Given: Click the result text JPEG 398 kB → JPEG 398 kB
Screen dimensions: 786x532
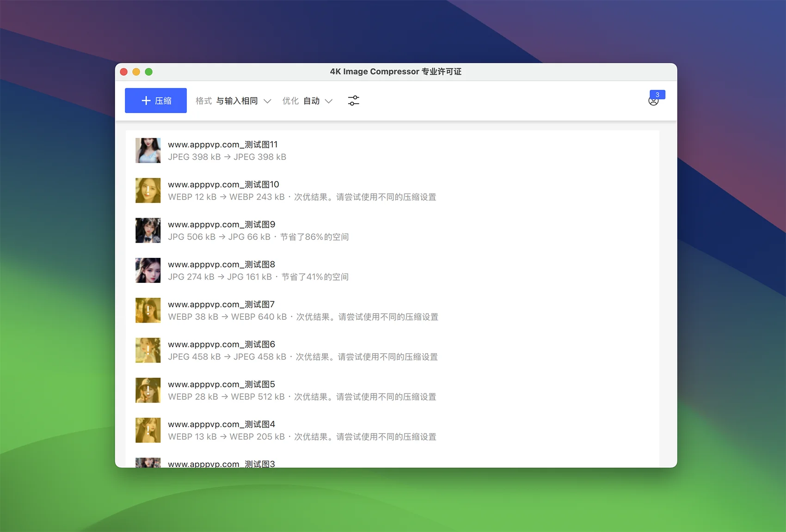Looking at the screenshot, I should tap(227, 157).
